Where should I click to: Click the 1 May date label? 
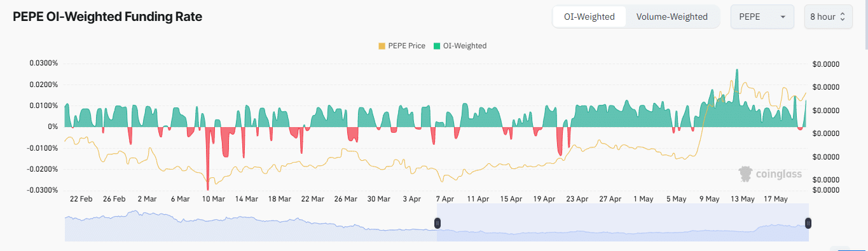643,199
